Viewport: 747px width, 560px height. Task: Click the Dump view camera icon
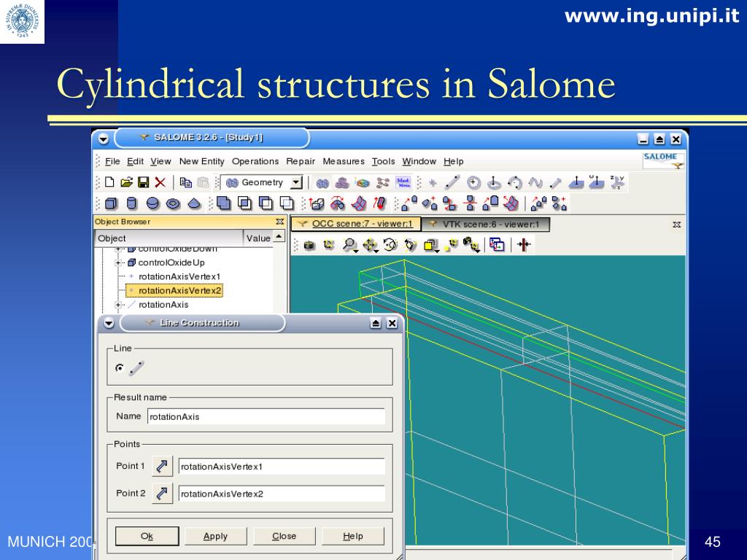309,245
